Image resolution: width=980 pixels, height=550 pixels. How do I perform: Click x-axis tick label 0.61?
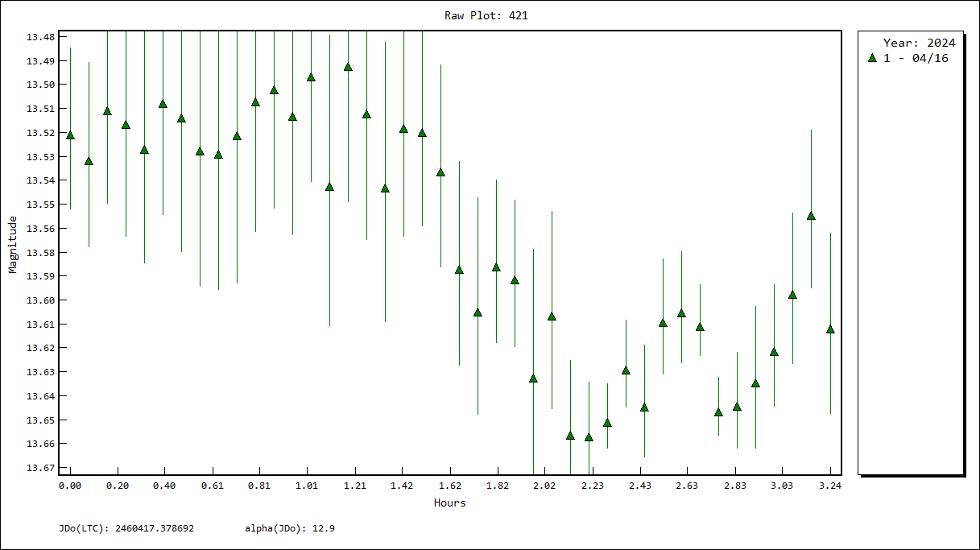pyautogui.click(x=213, y=486)
